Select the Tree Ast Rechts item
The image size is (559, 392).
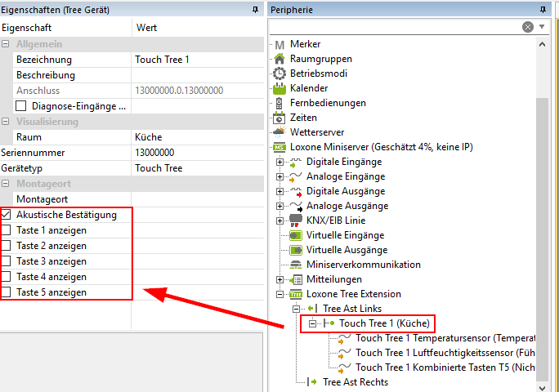[x=355, y=381]
